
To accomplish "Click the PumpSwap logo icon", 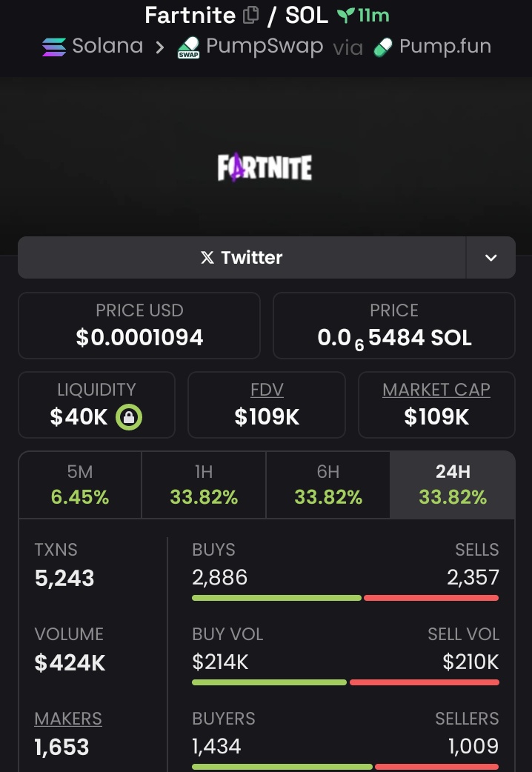I will point(188,48).
